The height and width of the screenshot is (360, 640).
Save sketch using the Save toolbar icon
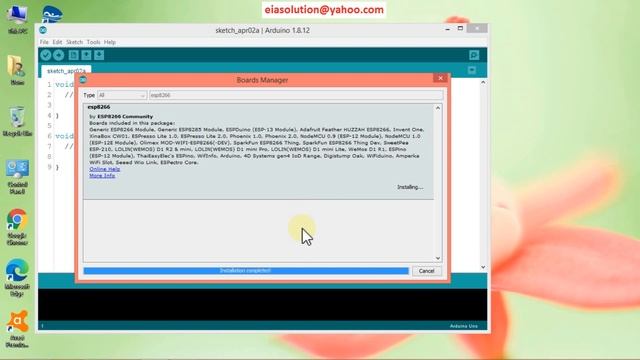99,55
